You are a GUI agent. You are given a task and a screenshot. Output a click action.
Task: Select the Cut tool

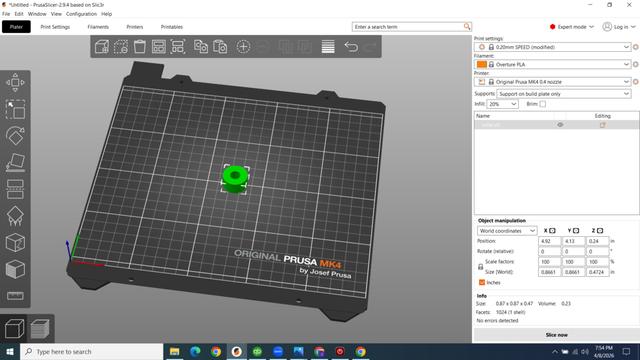tap(15, 189)
